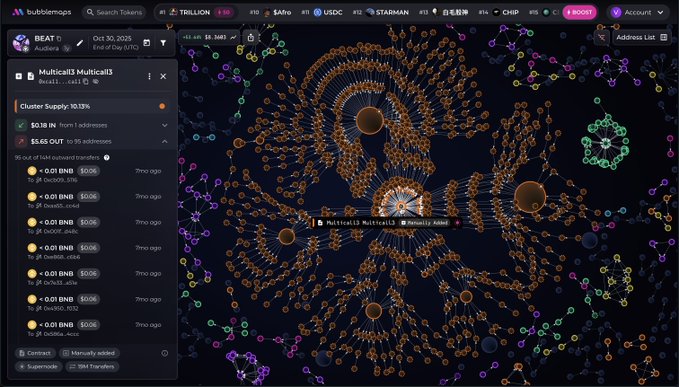Open the price chart $0.3603 widget
679x387 pixels.
point(210,37)
